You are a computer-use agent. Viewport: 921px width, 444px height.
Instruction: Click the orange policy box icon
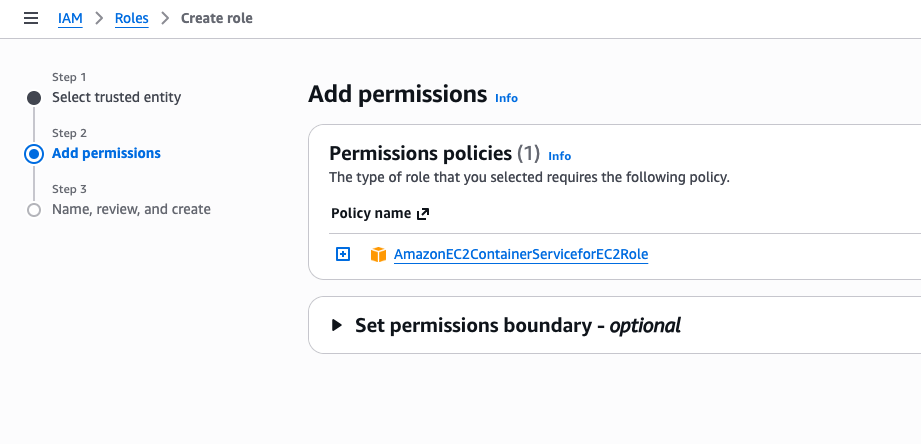point(378,255)
